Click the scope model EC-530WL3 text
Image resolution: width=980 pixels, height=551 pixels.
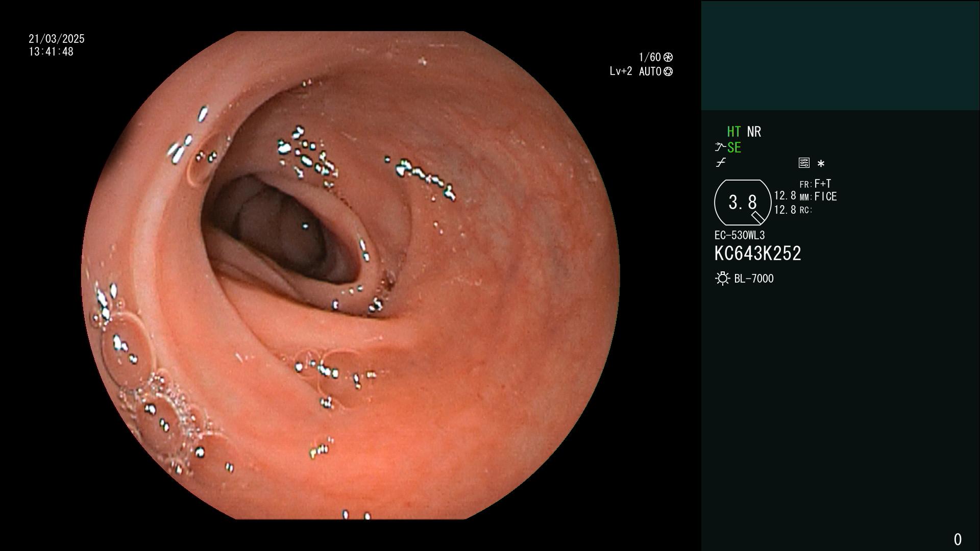740,235
